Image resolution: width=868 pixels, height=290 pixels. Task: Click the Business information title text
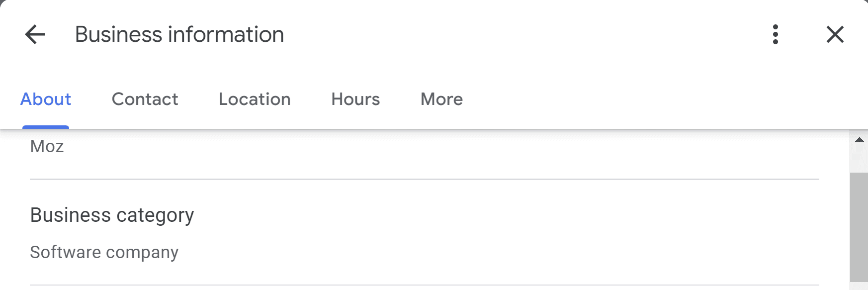[x=179, y=35]
